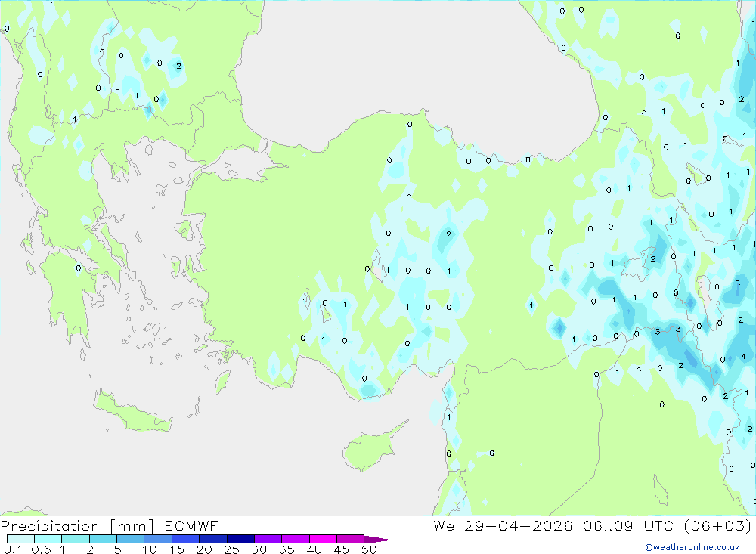Image resolution: width=756 pixels, height=554 pixels.
Task: Click the '(06+03)' forecast offset text
Action: [x=717, y=525]
